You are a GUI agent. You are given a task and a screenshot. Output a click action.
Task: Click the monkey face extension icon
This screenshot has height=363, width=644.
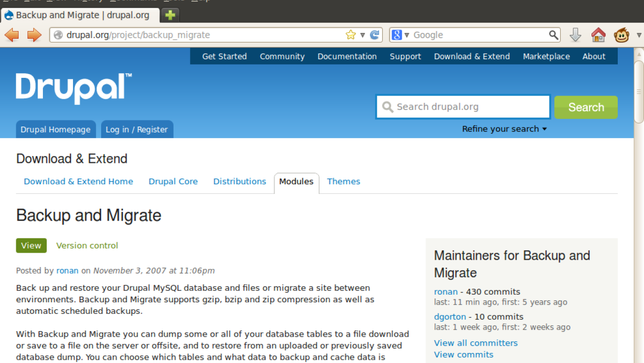point(622,35)
